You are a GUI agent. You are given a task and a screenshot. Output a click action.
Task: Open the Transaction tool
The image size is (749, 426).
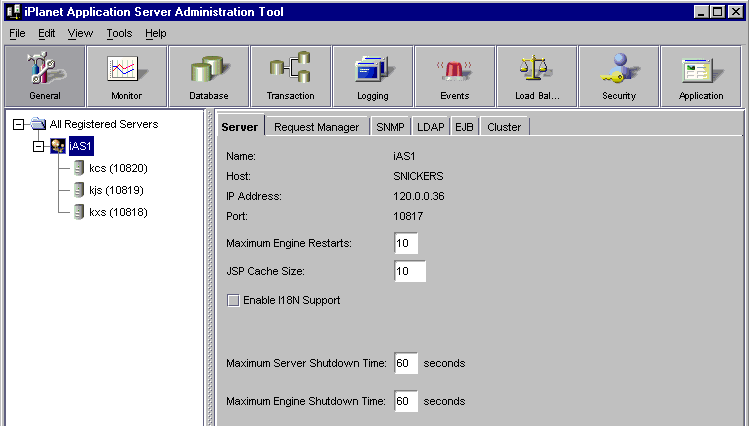click(290, 76)
